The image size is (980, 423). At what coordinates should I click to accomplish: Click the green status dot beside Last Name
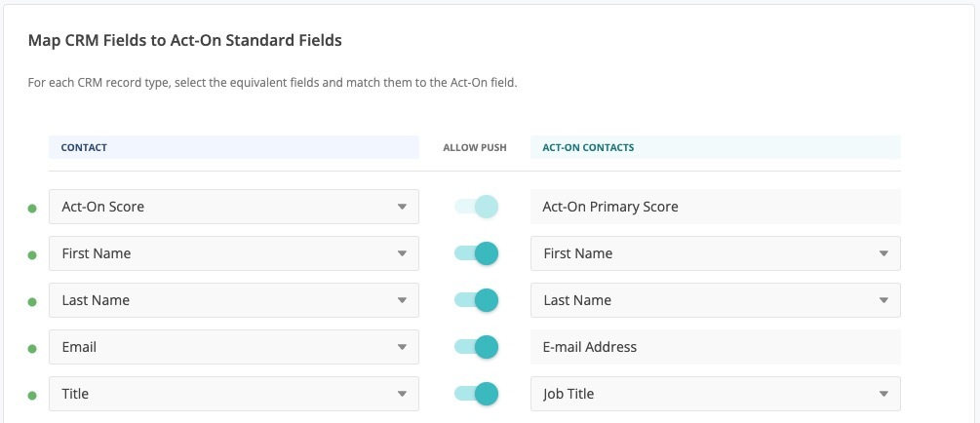point(32,302)
